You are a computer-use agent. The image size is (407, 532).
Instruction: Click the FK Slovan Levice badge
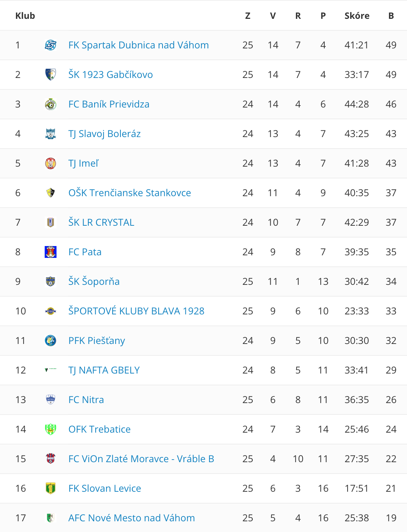coord(51,488)
